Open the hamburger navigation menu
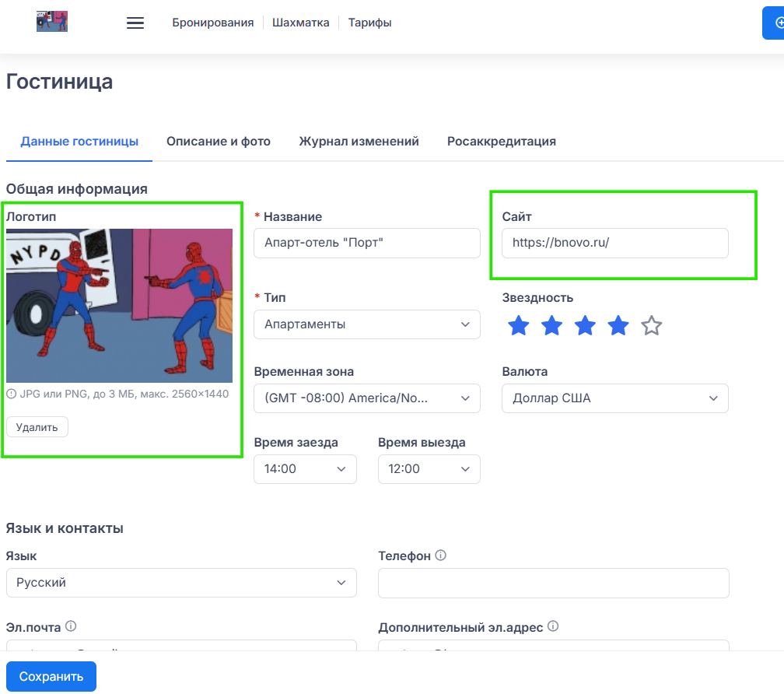Screen dimensions: 784x694 pos(135,23)
